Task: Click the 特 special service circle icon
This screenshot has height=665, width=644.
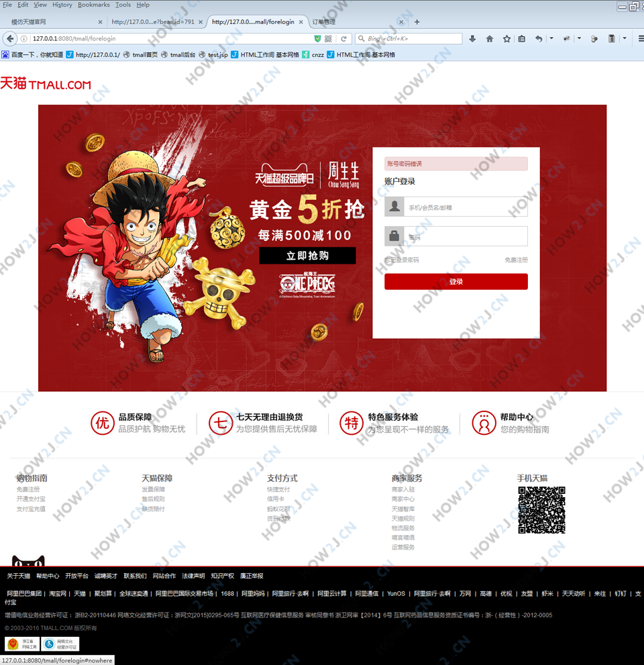Action: 352,423
